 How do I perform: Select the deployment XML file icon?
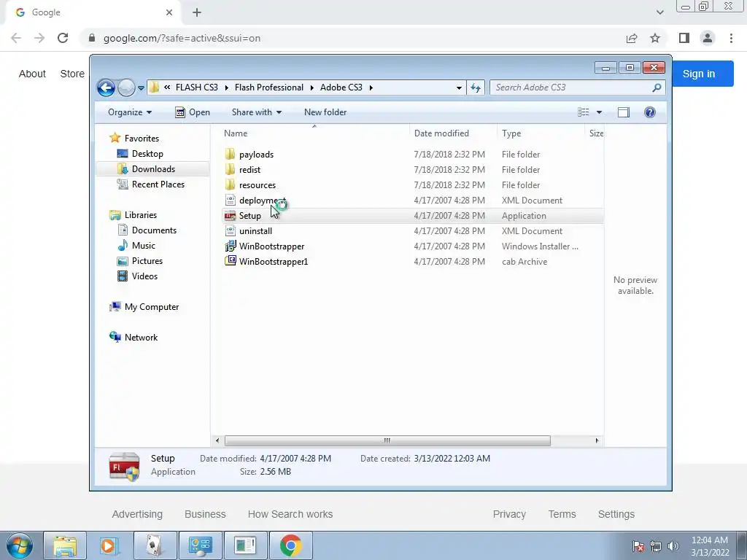tap(230, 200)
